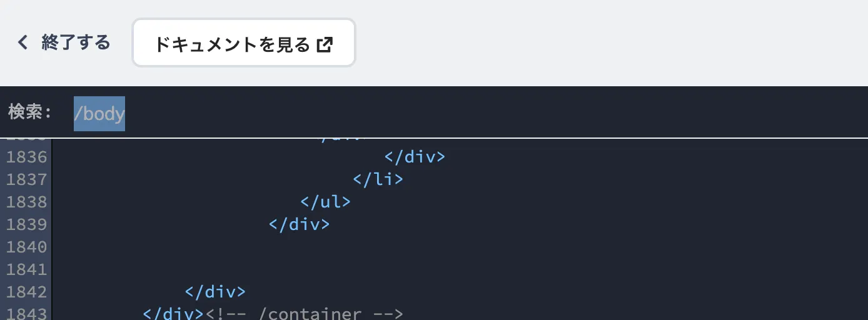Screen dimensions: 868x320
Task: Open ドキュメントを見る button
Action: click(244, 42)
